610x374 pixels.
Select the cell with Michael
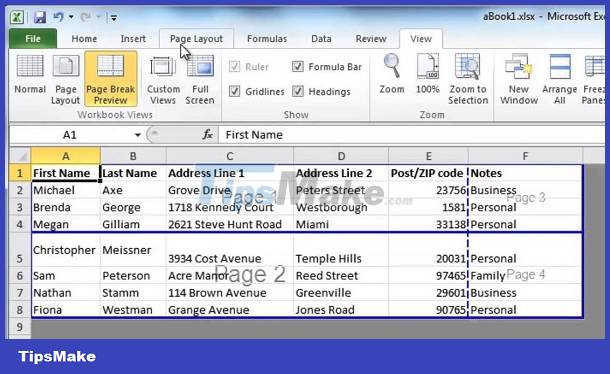[65, 190]
